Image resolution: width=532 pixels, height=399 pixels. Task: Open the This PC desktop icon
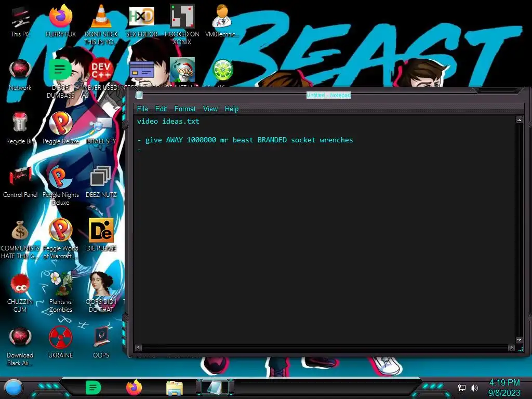[x=20, y=22]
